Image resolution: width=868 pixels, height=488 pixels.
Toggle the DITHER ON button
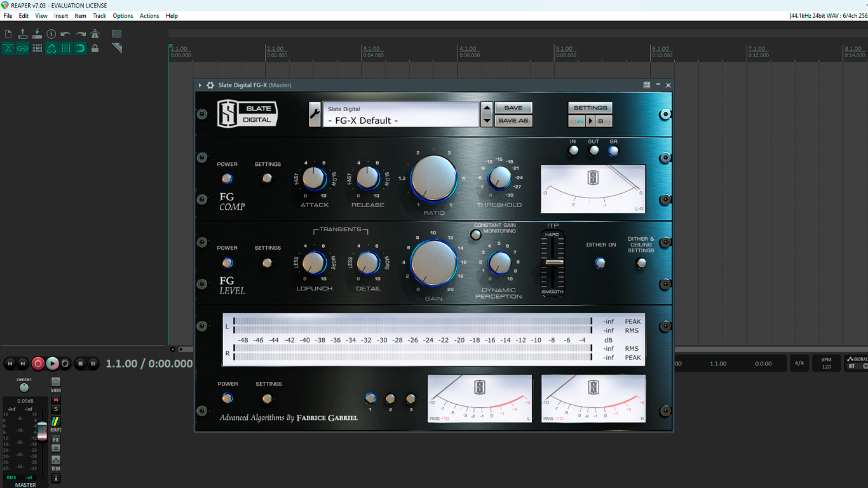[x=600, y=262]
